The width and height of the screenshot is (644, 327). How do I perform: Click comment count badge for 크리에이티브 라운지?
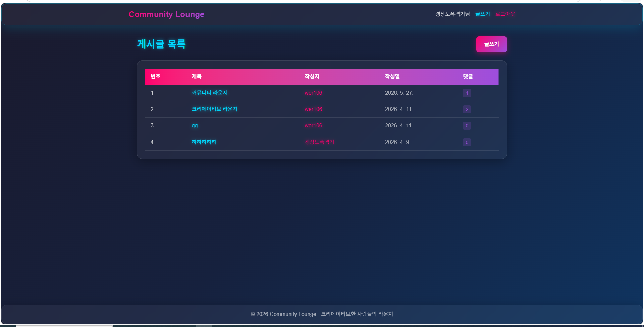coord(467,109)
